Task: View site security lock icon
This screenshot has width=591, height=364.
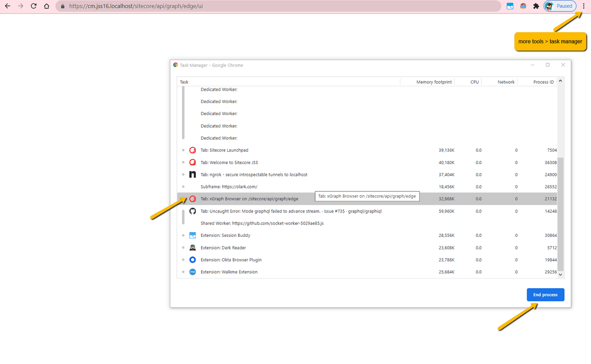Action: tap(62, 6)
